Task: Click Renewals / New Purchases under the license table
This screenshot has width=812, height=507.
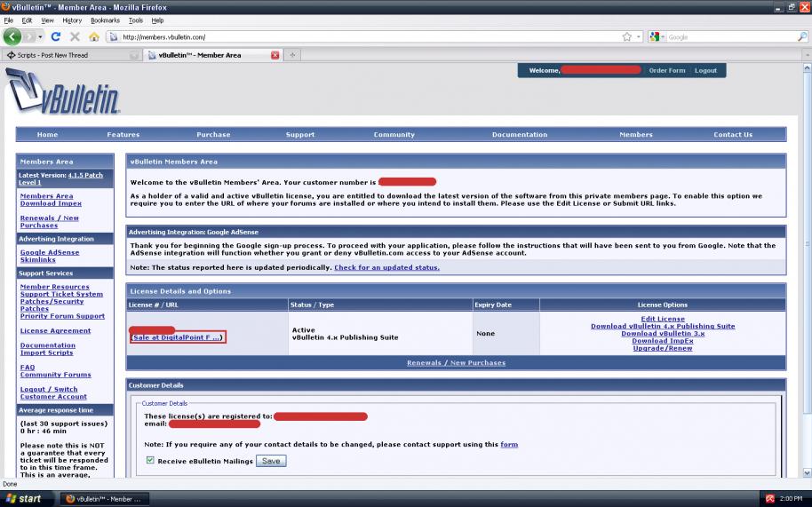Action: 457,362
